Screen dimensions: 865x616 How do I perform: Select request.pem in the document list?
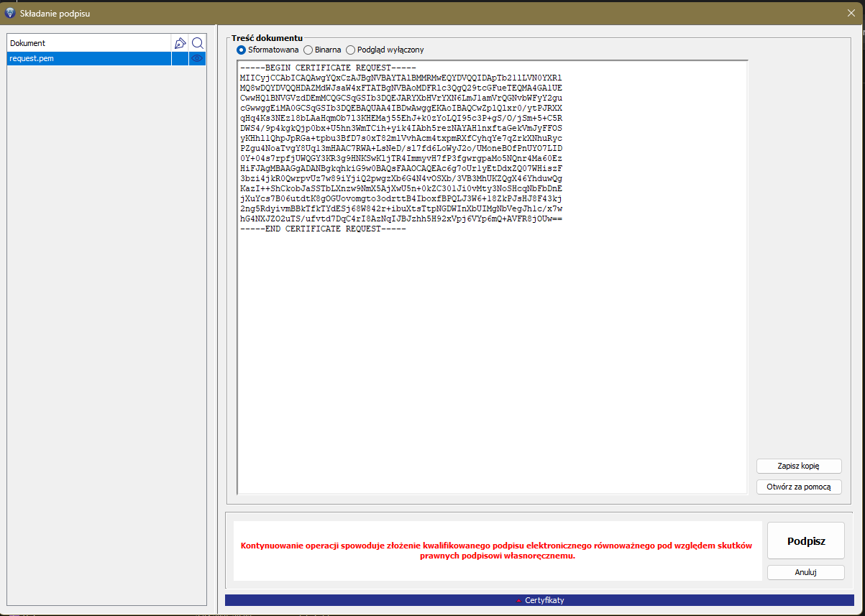tap(86, 59)
